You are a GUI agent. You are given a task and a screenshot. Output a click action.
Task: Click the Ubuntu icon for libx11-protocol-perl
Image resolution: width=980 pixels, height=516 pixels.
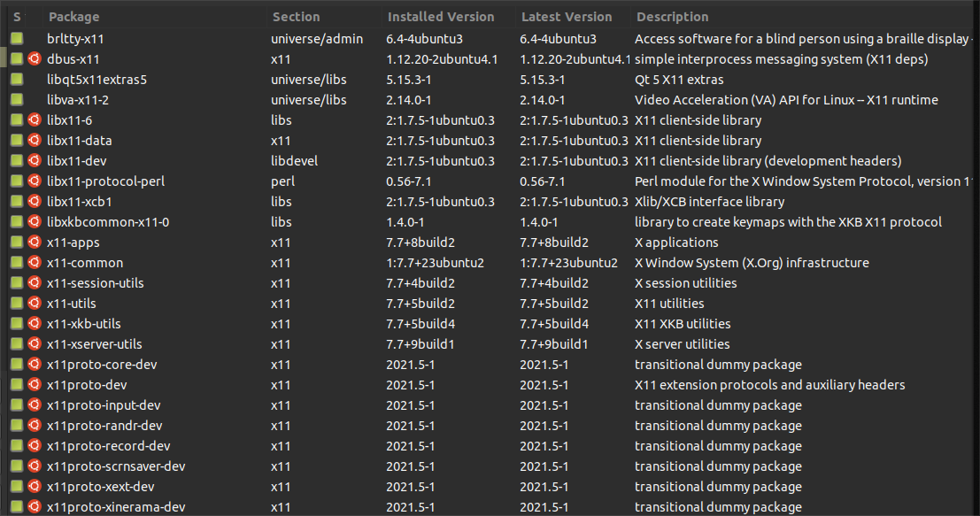tap(35, 181)
